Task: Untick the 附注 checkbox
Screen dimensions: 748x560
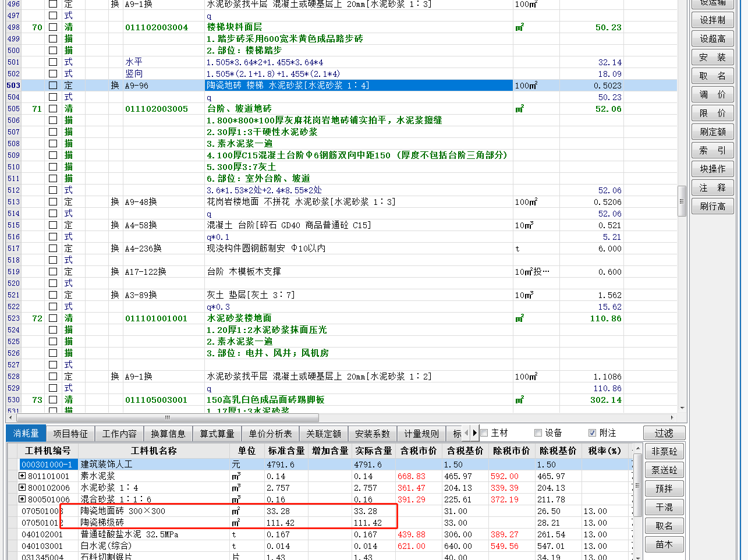Action: point(592,433)
